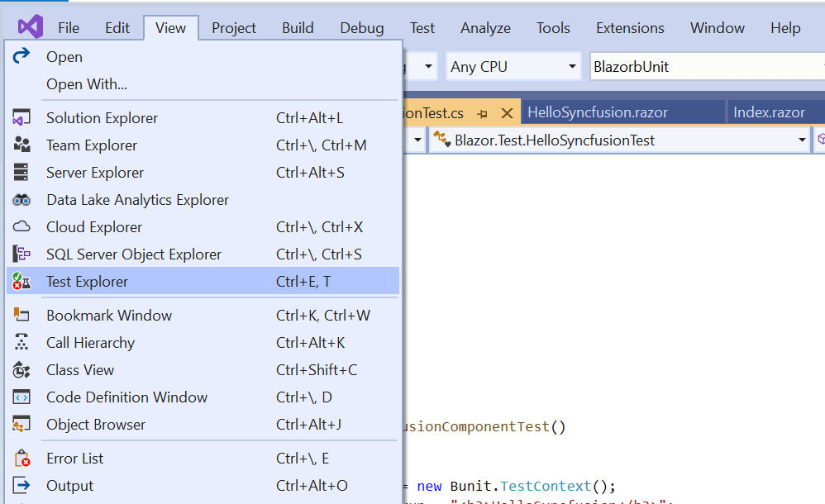Click the Error List icon
Screen dimensions: 825x504
(22, 459)
